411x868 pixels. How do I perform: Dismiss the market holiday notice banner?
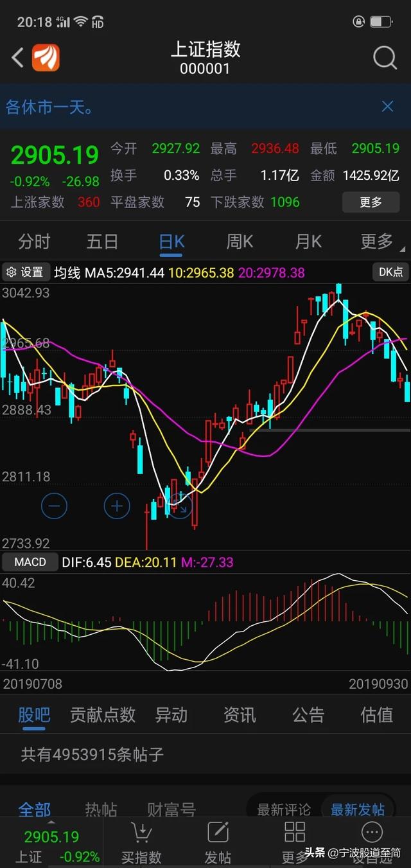[x=387, y=107]
